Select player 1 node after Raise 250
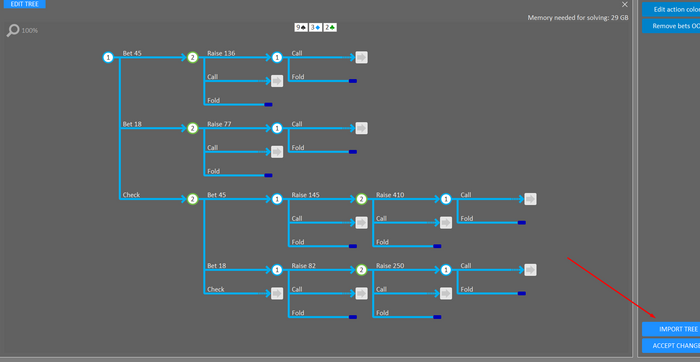This screenshot has height=362, width=700. [446, 270]
